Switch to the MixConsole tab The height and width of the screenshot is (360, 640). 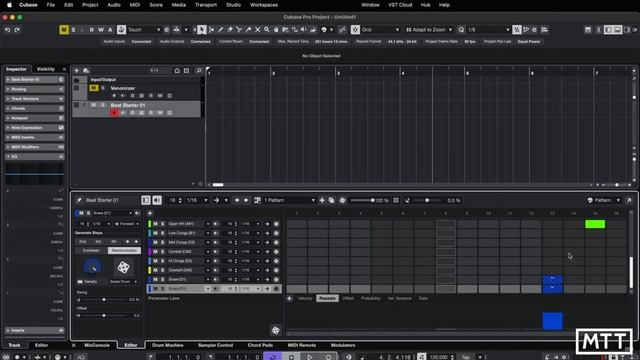tap(97, 345)
